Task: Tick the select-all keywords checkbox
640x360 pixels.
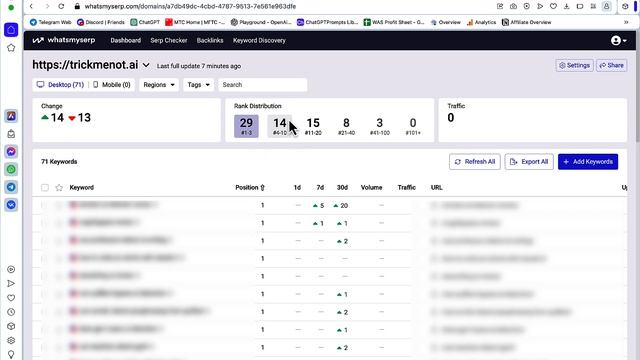Action: (x=45, y=188)
